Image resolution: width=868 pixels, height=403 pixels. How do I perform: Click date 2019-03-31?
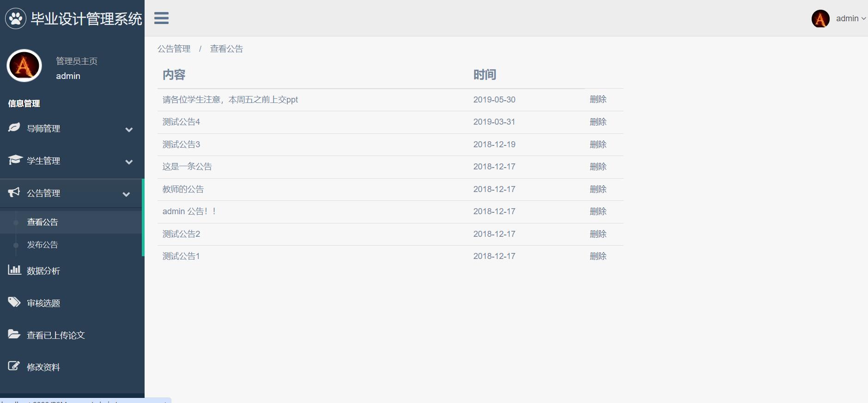(x=494, y=122)
